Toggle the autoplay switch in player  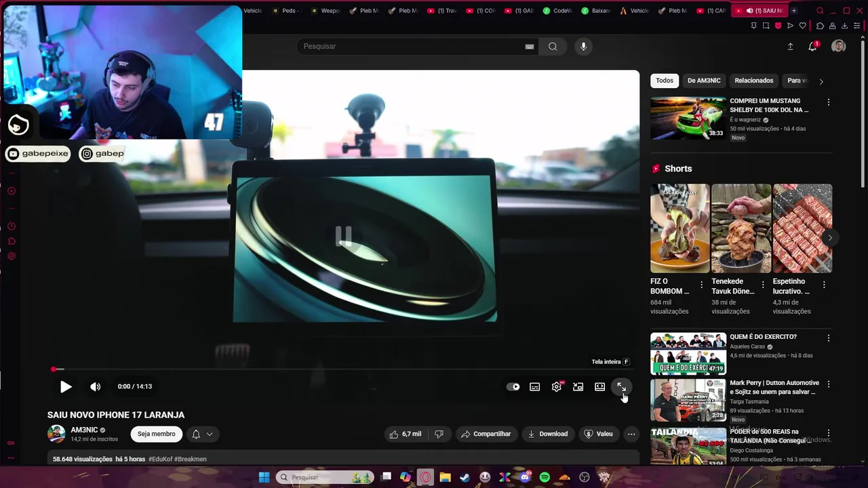click(513, 387)
